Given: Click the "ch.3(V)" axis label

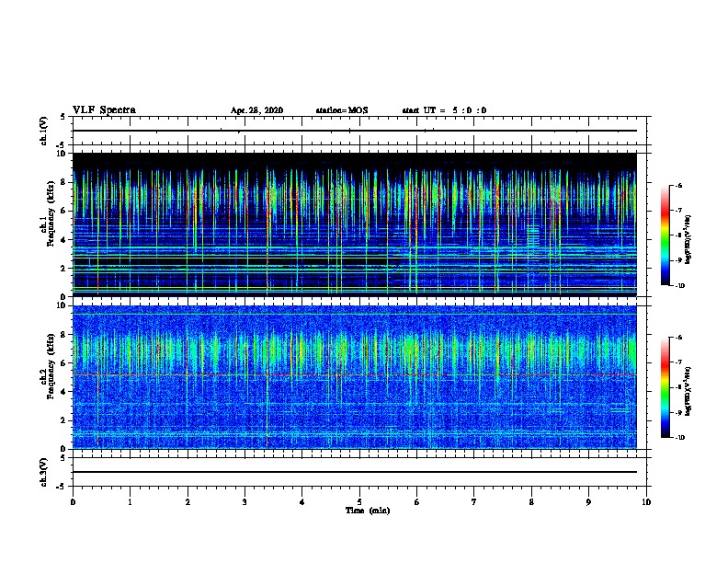Looking at the screenshot, I should [x=44, y=472].
